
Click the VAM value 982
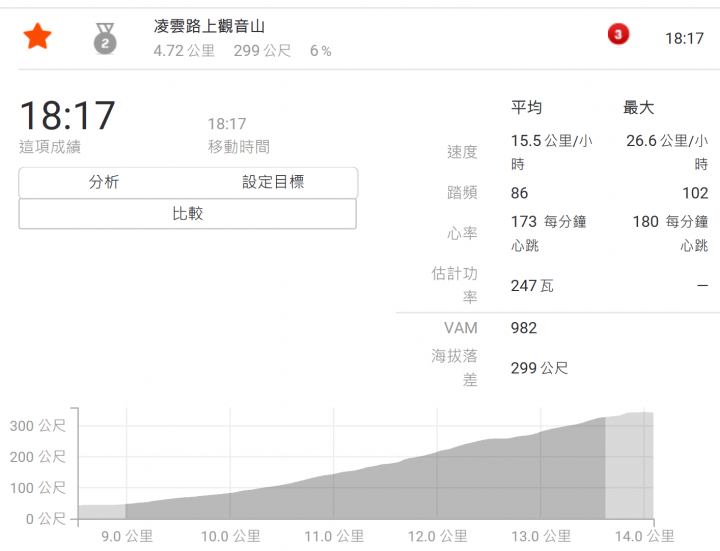(x=523, y=328)
